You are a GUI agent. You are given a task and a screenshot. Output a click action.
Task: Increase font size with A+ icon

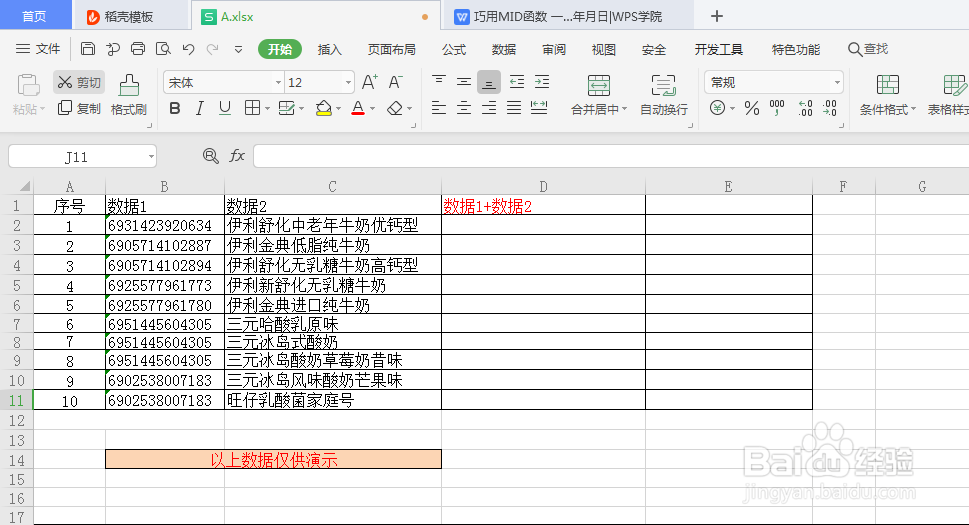coord(370,82)
